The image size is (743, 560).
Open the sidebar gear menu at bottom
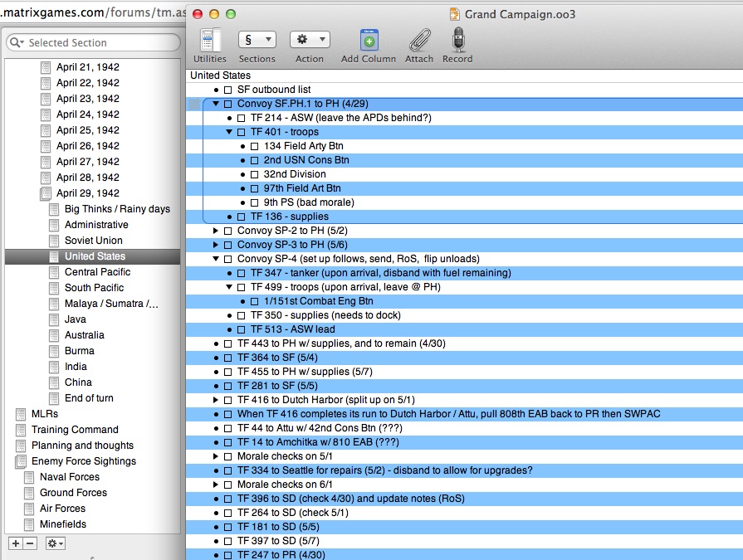(55, 543)
